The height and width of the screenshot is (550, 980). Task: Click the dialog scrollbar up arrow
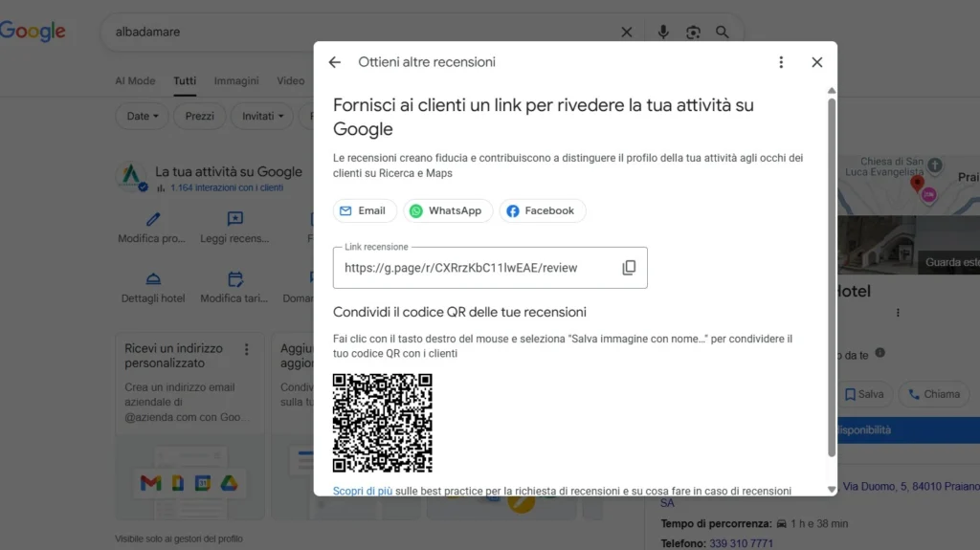(832, 91)
